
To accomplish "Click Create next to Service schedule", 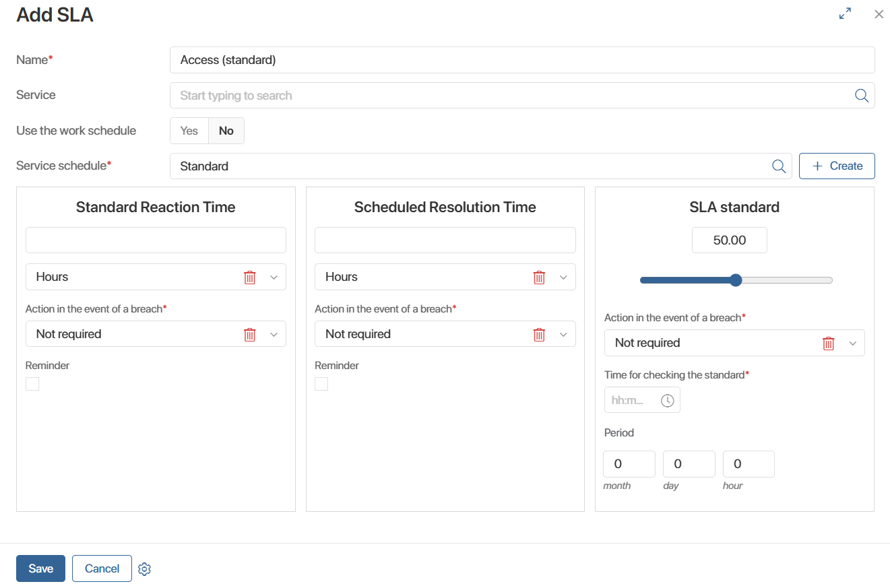I will click(837, 166).
